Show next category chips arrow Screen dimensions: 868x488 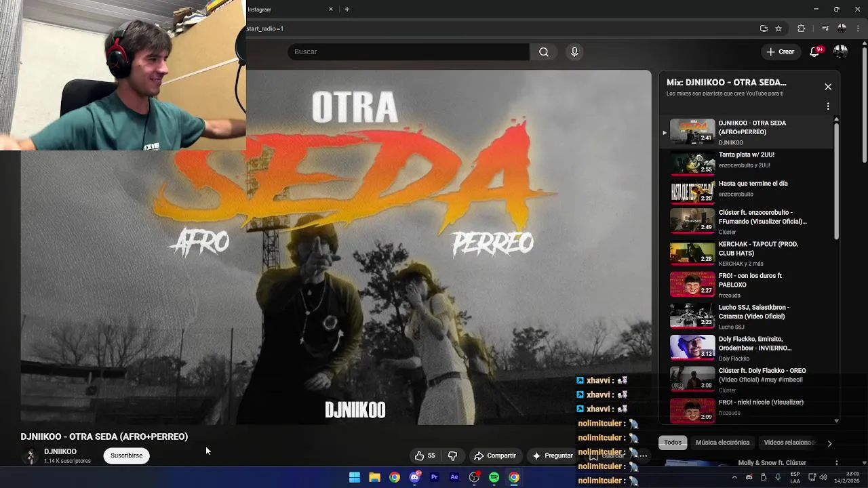click(829, 443)
